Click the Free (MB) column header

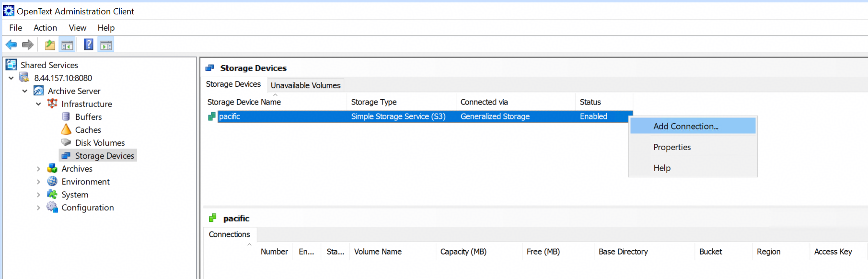point(558,252)
